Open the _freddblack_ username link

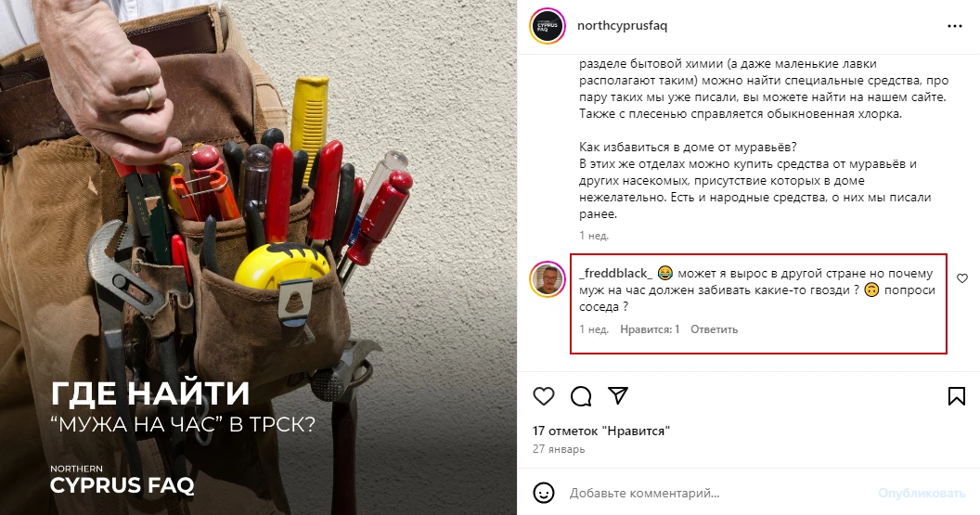[x=615, y=274]
